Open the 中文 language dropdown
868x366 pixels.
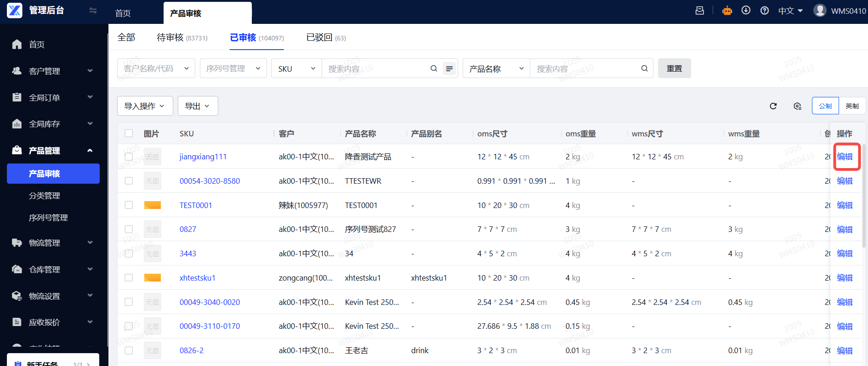790,11
